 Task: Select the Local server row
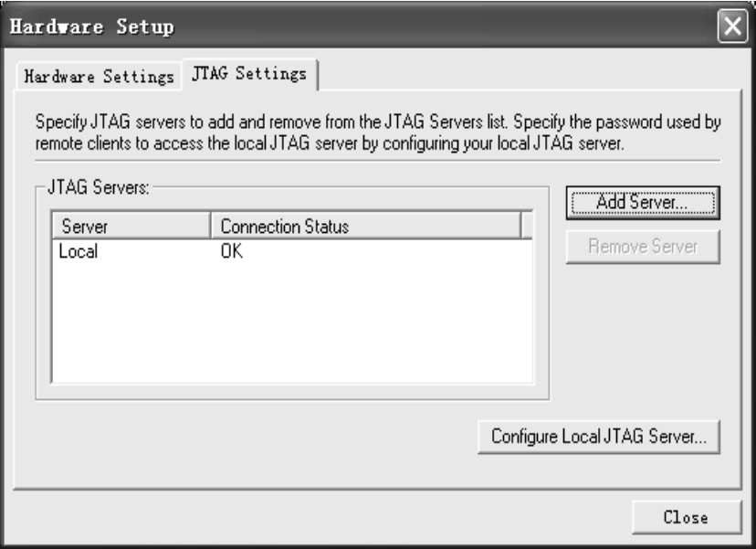tap(292, 251)
